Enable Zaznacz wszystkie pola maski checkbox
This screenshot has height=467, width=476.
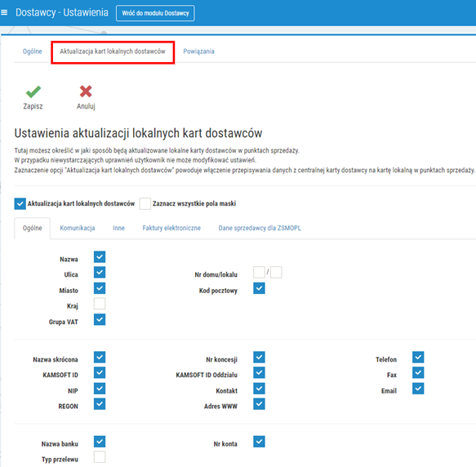[x=145, y=204]
